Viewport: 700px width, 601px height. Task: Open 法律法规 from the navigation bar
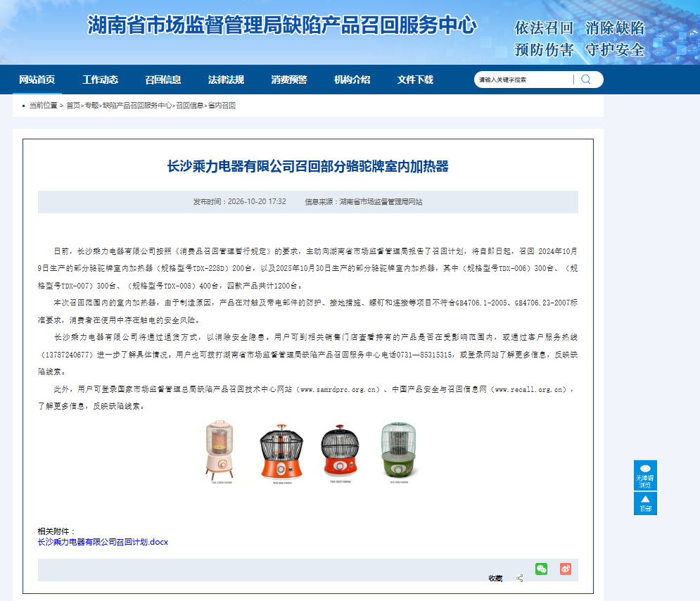(x=227, y=80)
